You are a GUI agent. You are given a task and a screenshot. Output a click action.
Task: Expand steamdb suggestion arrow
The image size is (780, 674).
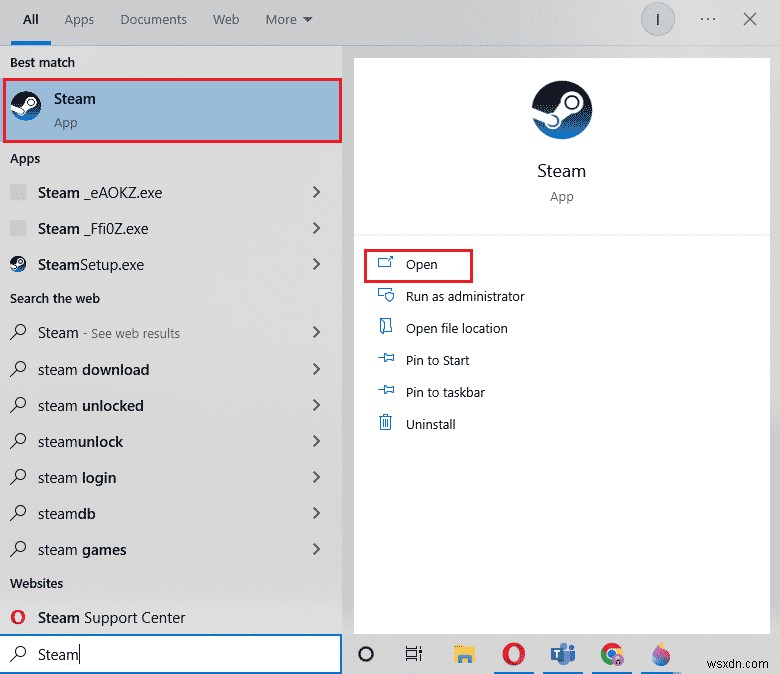[316, 513]
